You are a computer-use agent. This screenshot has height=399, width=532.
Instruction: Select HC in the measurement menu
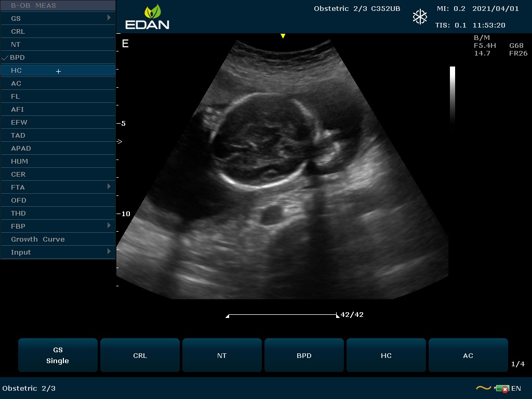[x=17, y=71]
